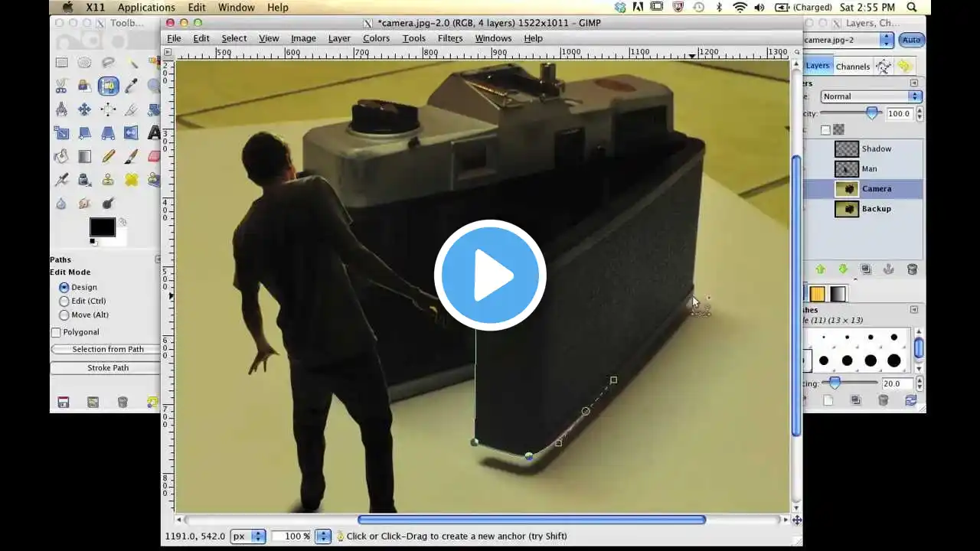Open the Select menu
980x551 pixels.
pos(234,38)
